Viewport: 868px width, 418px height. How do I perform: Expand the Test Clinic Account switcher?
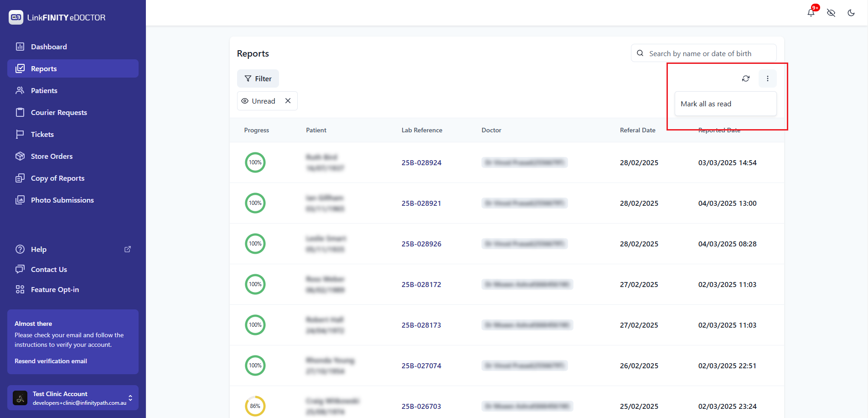pyautogui.click(x=130, y=398)
